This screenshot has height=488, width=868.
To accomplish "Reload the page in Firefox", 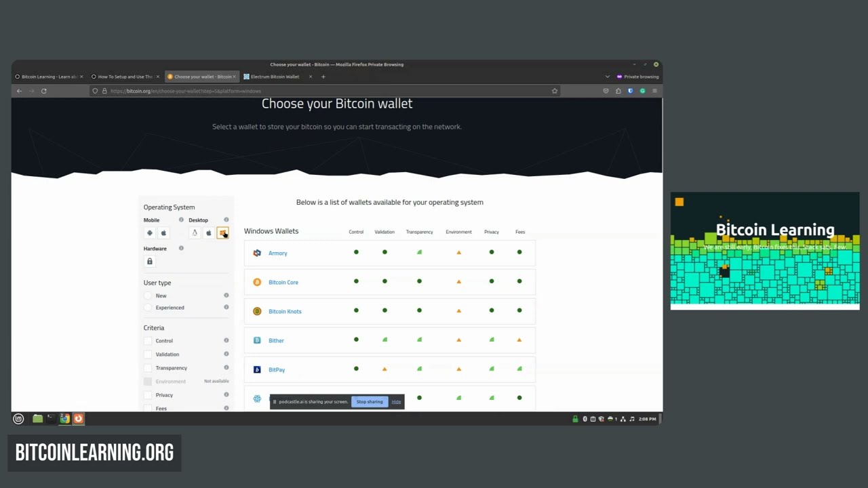I will click(44, 91).
